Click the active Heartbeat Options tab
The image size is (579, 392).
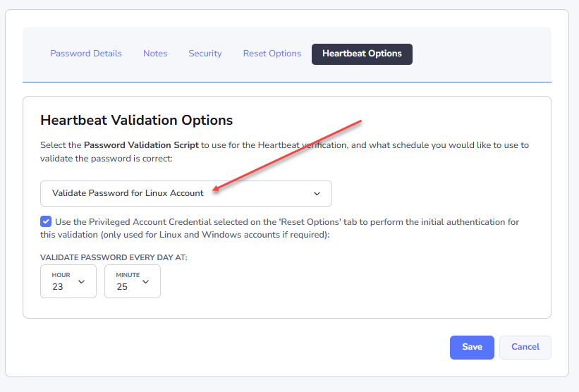pos(362,54)
